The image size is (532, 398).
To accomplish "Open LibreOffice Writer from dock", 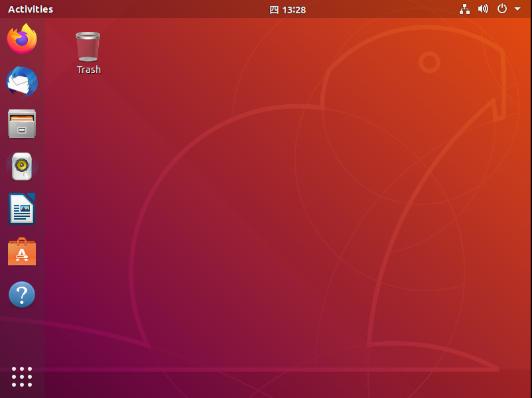I will tap(22, 209).
